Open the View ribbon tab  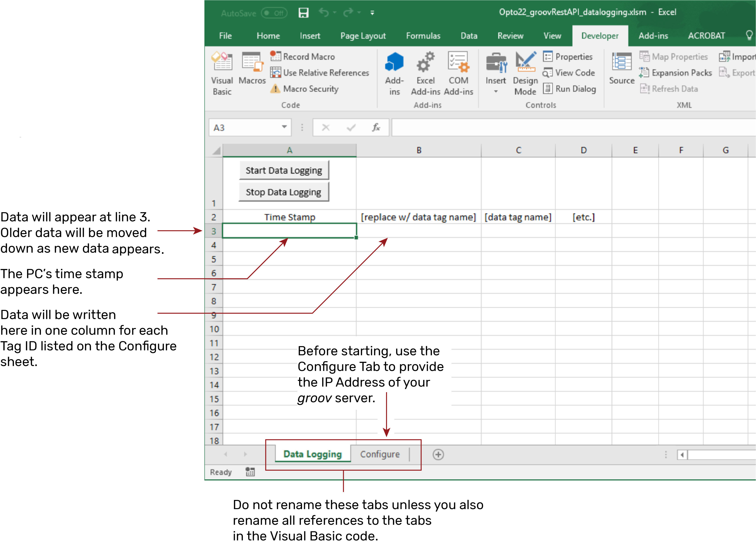tap(552, 36)
